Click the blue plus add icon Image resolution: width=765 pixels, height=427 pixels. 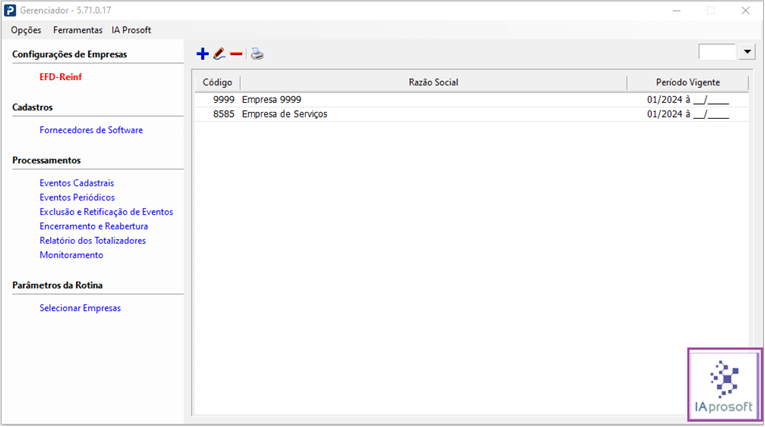click(x=202, y=54)
